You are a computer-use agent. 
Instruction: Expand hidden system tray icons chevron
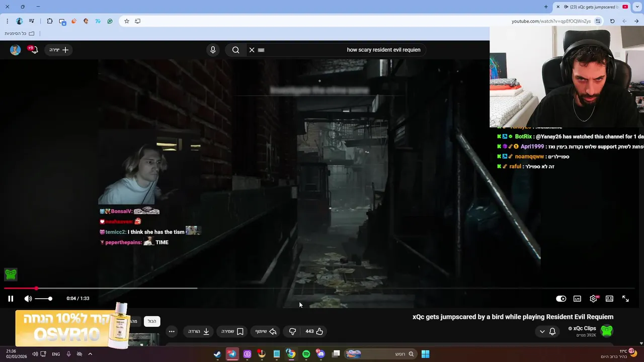[90, 354]
